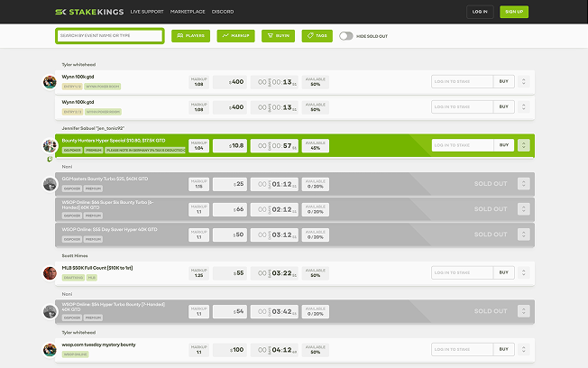Click Buy on the Bounty Hunters Hyper Special row
Screen dimensions: 588x368
point(503,145)
